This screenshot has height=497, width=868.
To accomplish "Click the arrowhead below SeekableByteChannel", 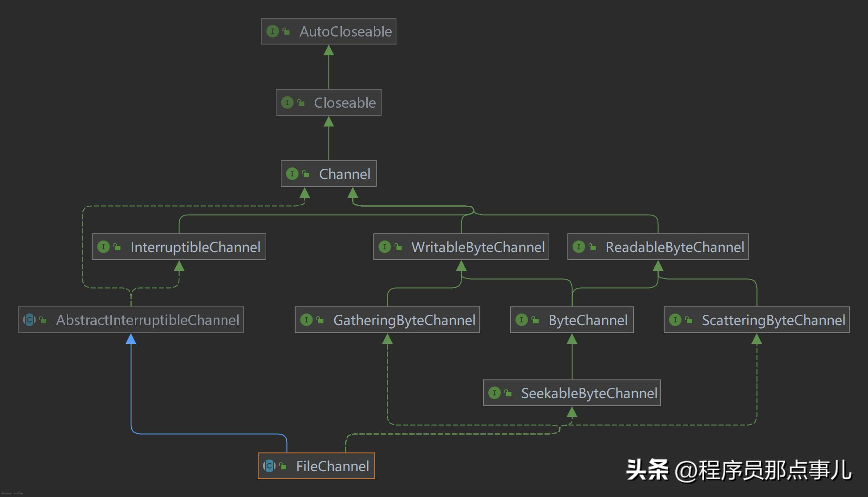I will coord(572,412).
